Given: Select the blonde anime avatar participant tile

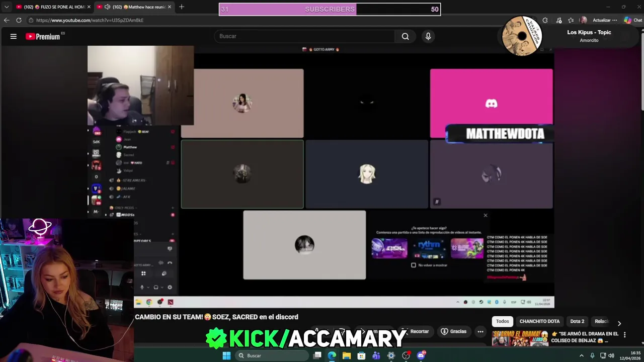Looking at the screenshot, I should point(367,174).
